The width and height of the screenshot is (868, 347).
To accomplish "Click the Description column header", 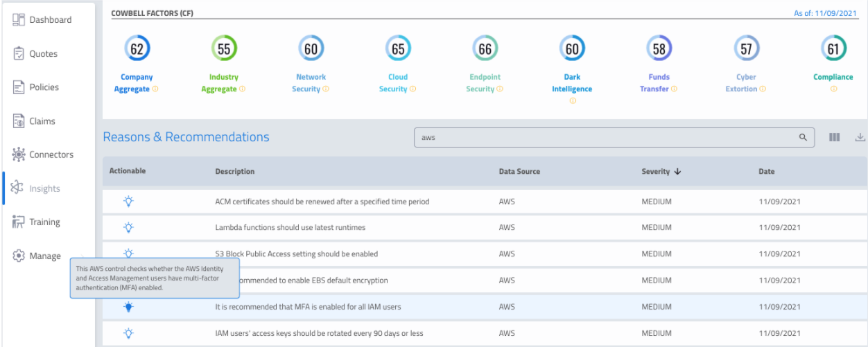I will pyautogui.click(x=235, y=171).
